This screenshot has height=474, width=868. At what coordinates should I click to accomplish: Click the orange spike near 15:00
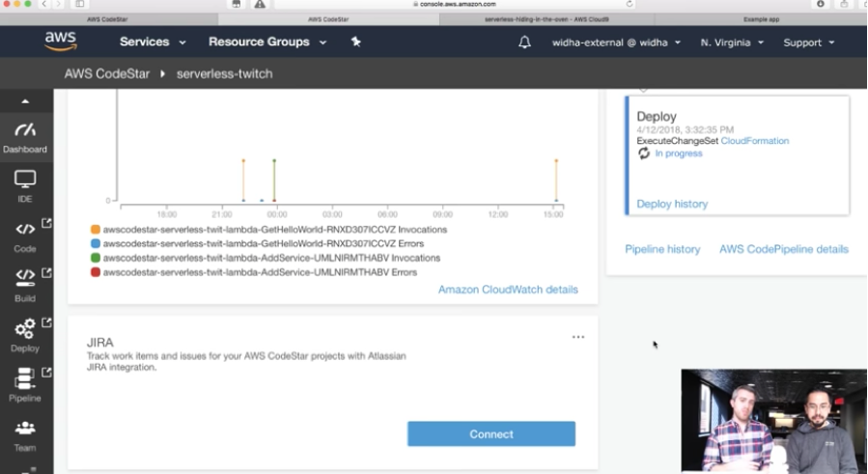[x=556, y=180]
